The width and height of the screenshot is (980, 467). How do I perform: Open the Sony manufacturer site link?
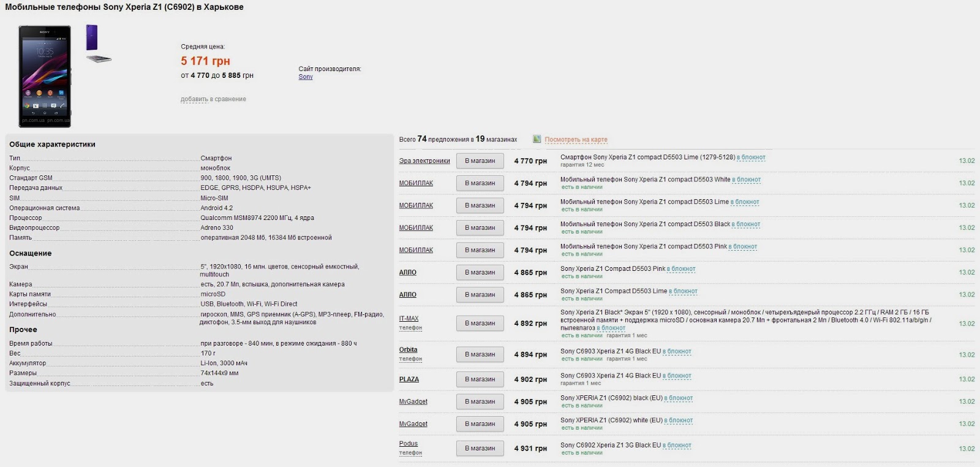tap(306, 77)
